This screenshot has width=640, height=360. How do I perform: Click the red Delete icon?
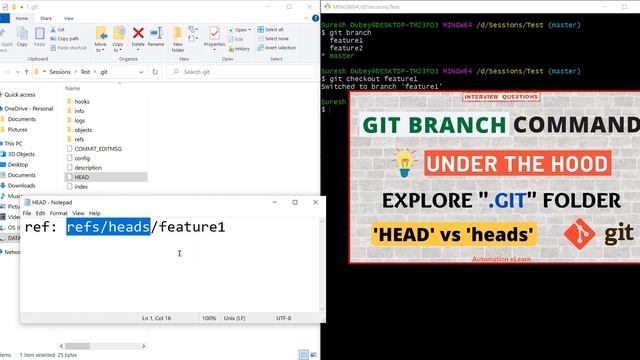click(x=138, y=33)
